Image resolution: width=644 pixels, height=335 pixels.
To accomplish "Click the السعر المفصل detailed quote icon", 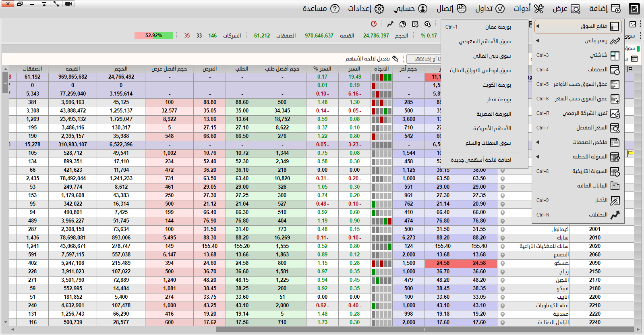I will tap(615, 128).
